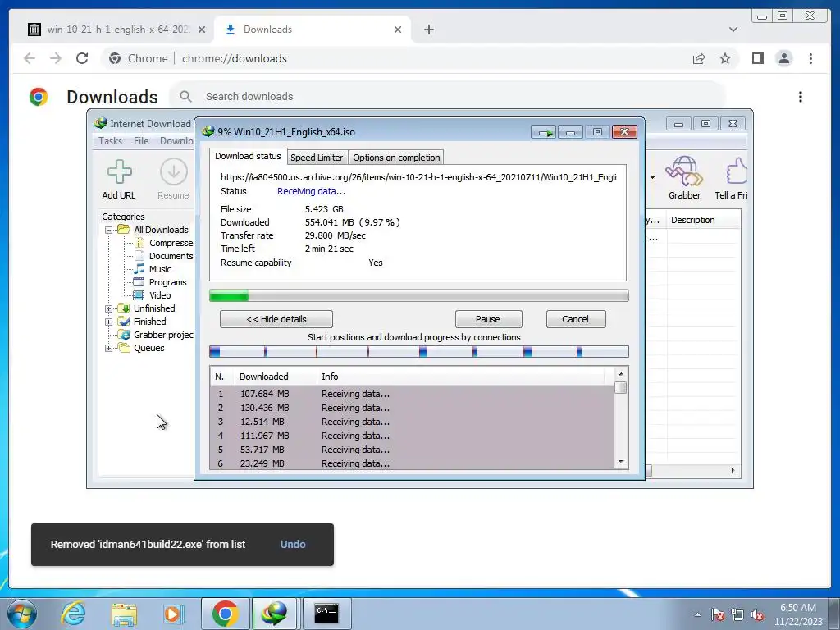Click the Action Center flag tray icon
The width and height of the screenshot is (840, 630).
[718, 615]
